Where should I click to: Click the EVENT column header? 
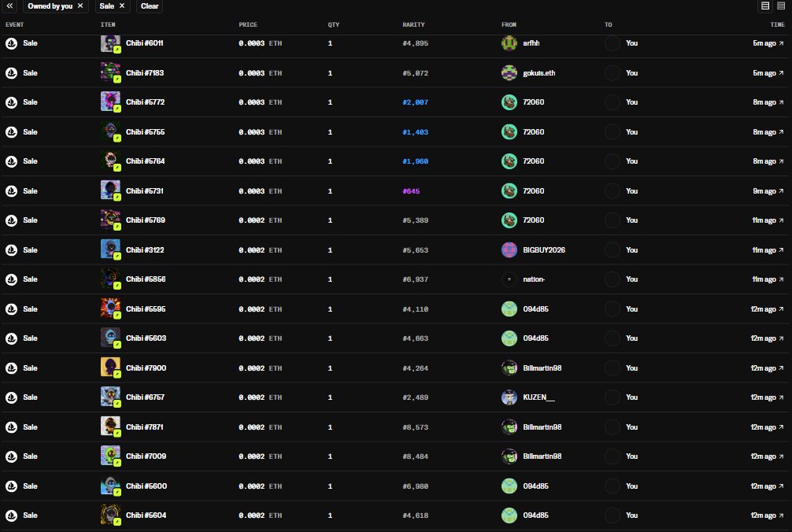point(15,24)
